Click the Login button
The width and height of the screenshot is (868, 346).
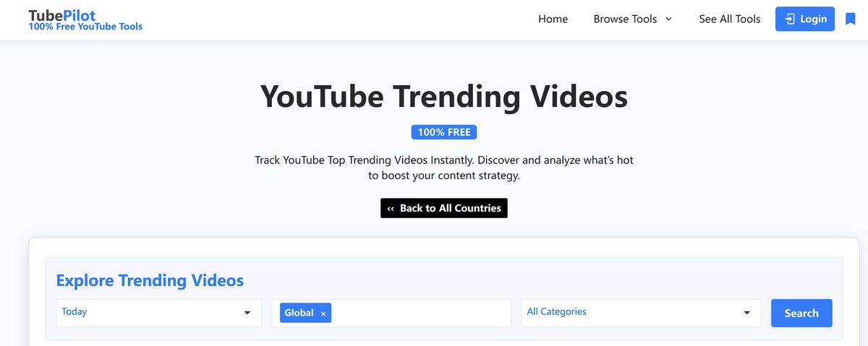805,19
